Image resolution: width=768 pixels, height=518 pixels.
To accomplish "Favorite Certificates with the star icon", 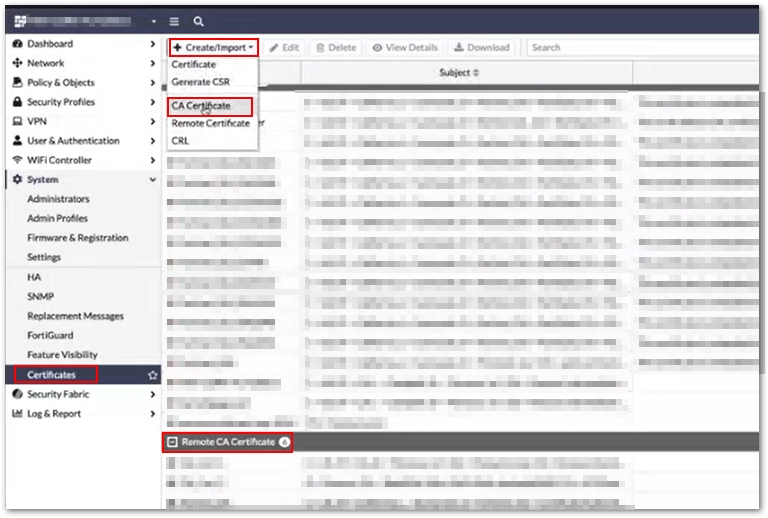I will tap(153, 375).
